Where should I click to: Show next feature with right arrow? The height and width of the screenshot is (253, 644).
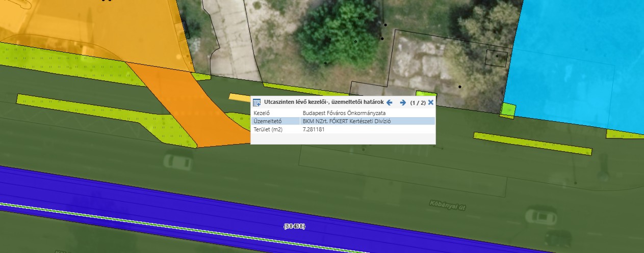[x=403, y=102]
